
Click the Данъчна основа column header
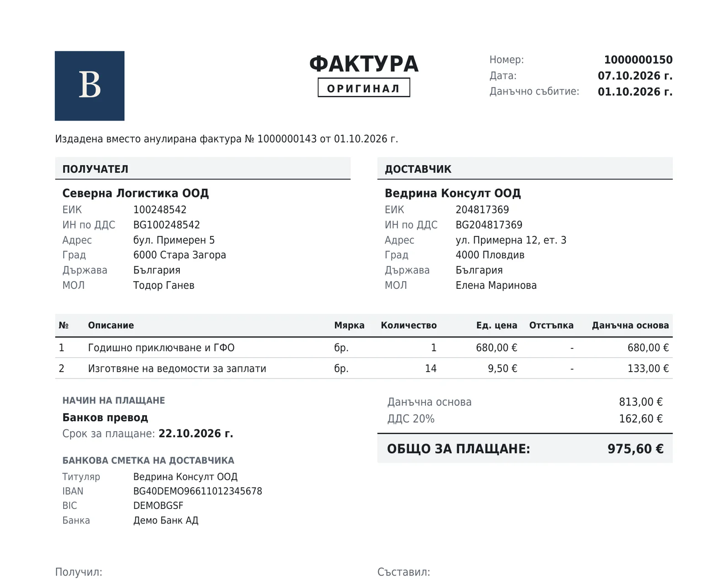630,325
